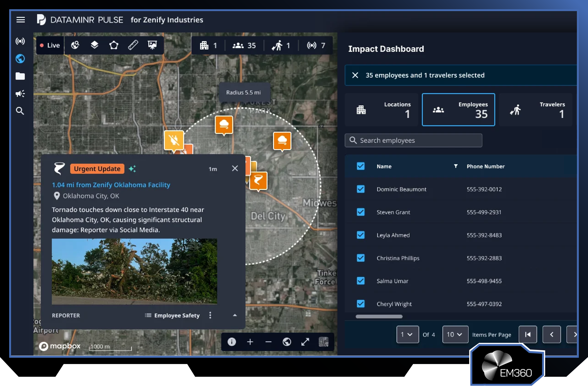Click the Oklahoma City, OK location text
This screenshot has width=588, height=392.
pyautogui.click(x=91, y=196)
